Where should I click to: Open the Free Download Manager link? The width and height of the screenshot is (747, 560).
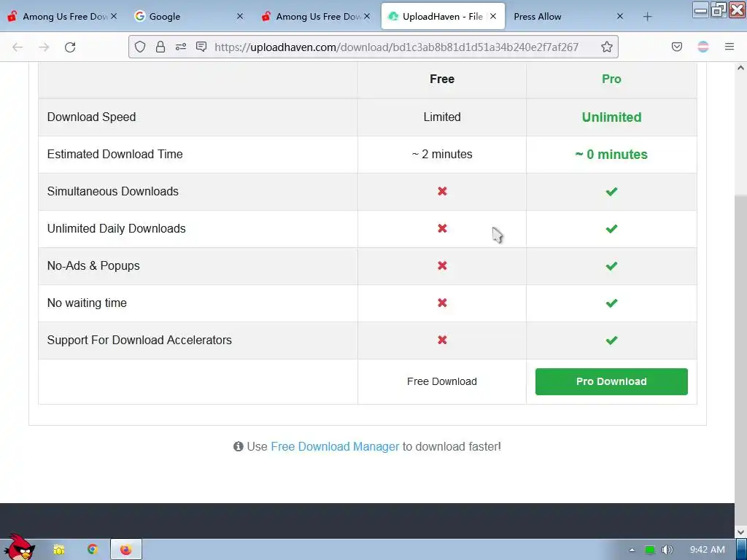(x=335, y=447)
